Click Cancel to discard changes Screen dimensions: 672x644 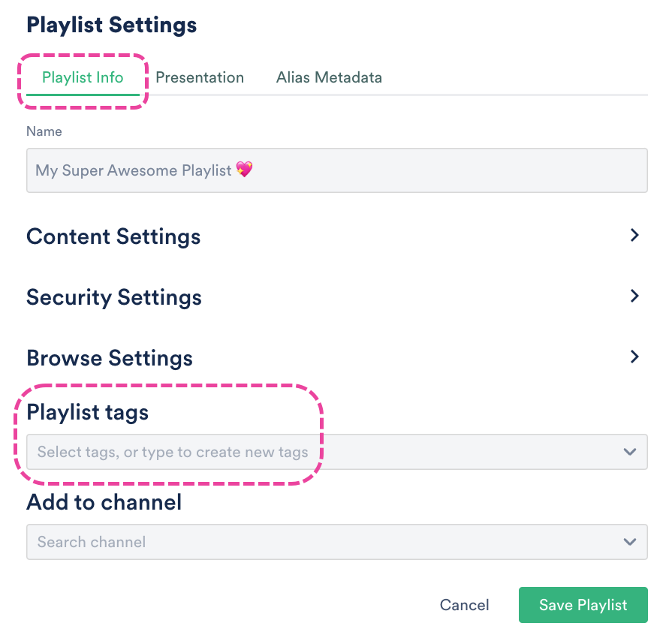pos(464,605)
